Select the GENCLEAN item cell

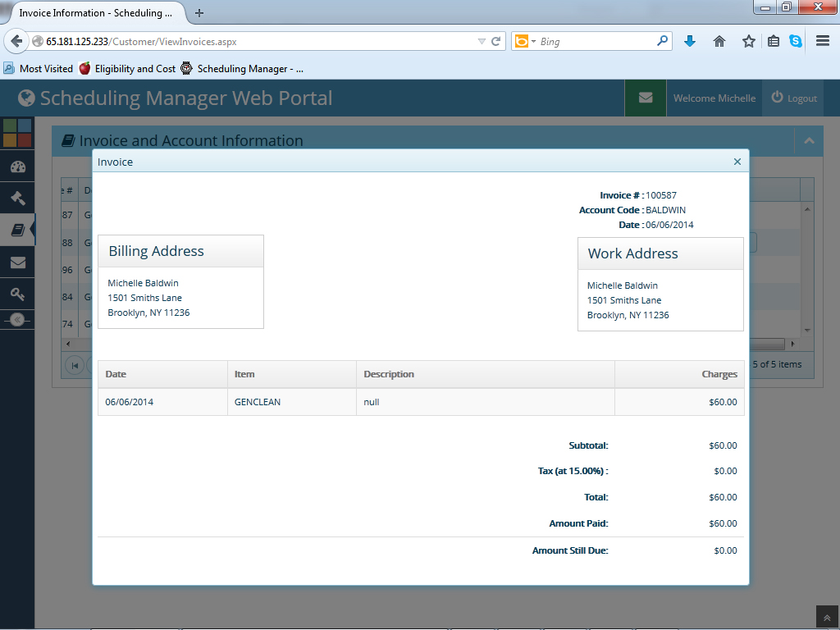click(x=292, y=402)
